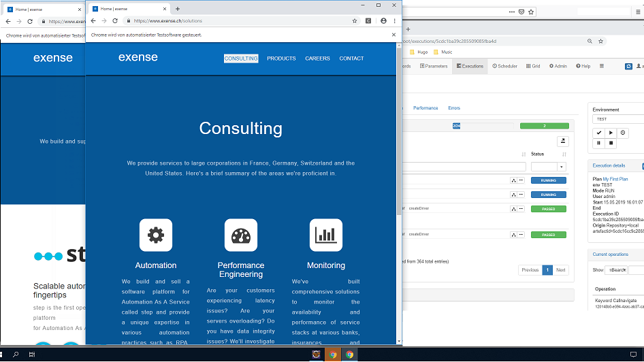Image resolution: width=644 pixels, height=362 pixels.
Task: Open the CONTACT menu item
Action: (x=351, y=59)
